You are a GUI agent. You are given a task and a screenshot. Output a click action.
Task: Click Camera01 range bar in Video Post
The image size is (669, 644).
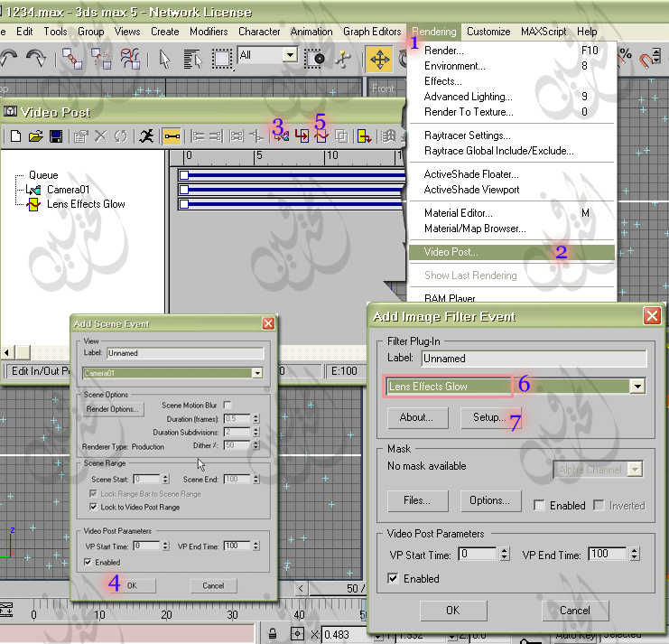click(x=293, y=190)
